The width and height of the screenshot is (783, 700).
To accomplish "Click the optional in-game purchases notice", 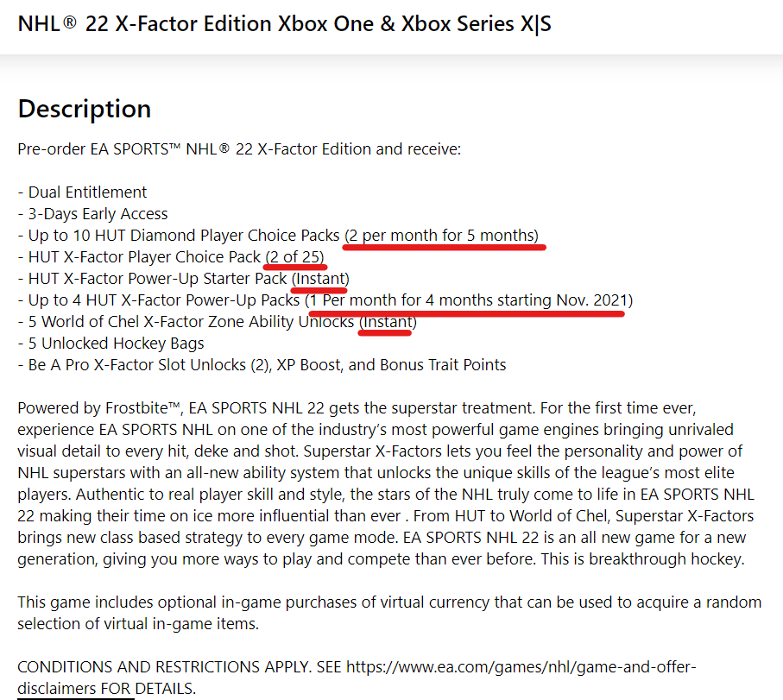I will [389, 613].
